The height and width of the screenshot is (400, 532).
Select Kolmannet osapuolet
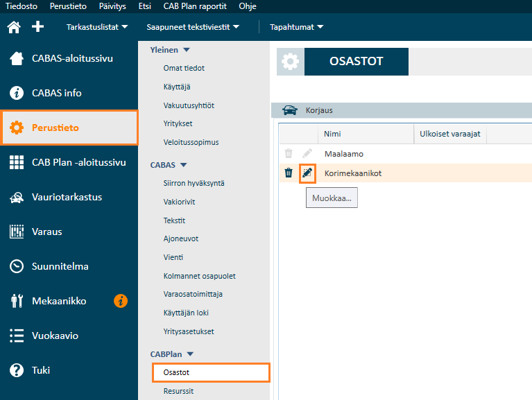coord(200,276)
